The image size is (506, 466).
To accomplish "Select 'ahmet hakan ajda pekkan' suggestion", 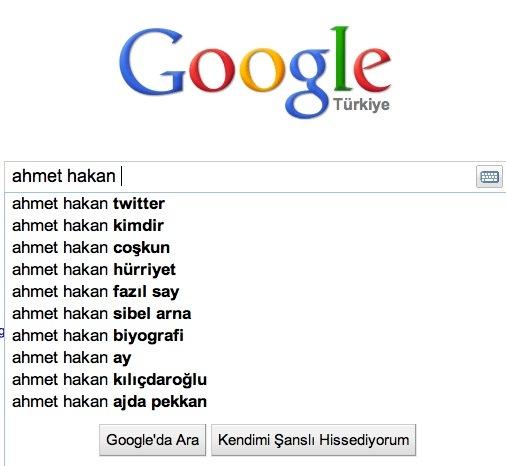I will pos(255,402).
